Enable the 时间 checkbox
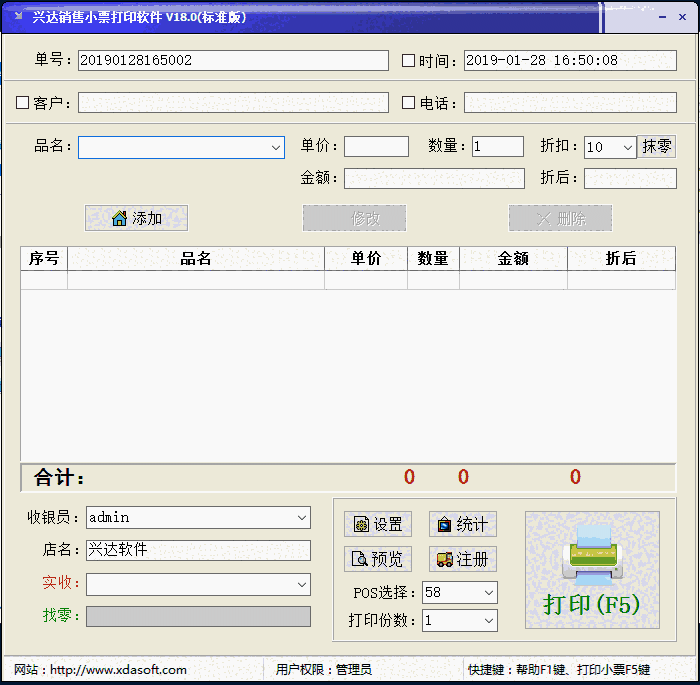This screenshot has width=700, height=685. pyautogui.click(x=408, y=61)
